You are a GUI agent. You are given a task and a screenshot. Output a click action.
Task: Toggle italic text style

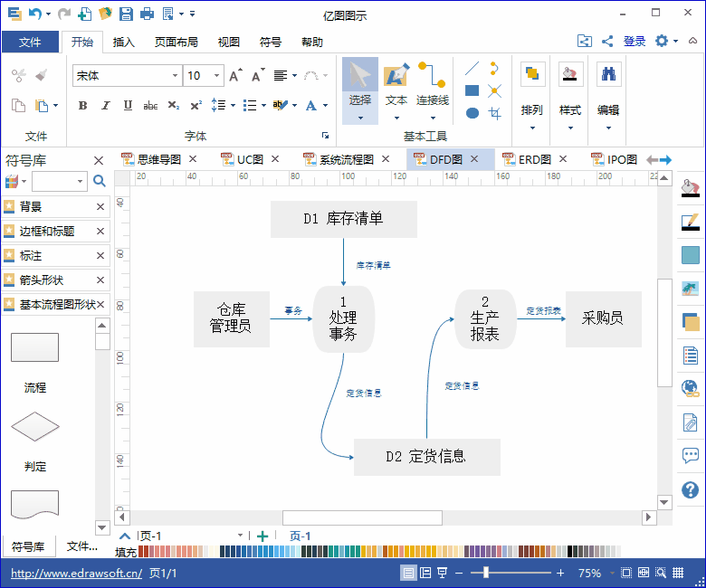[x=105, y=106]
